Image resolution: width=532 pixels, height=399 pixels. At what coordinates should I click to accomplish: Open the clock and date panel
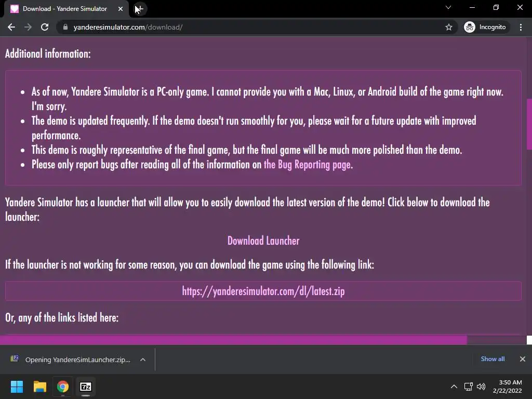507,387
